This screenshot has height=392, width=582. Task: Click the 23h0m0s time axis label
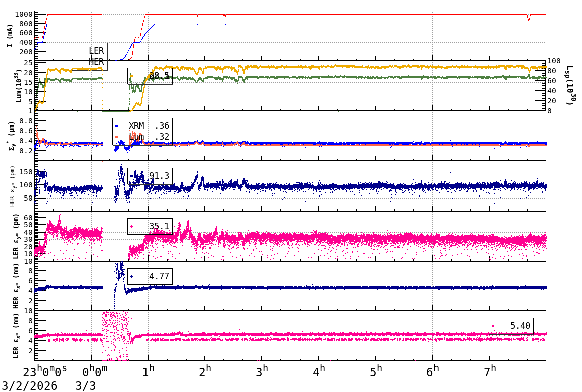[45, 371]
